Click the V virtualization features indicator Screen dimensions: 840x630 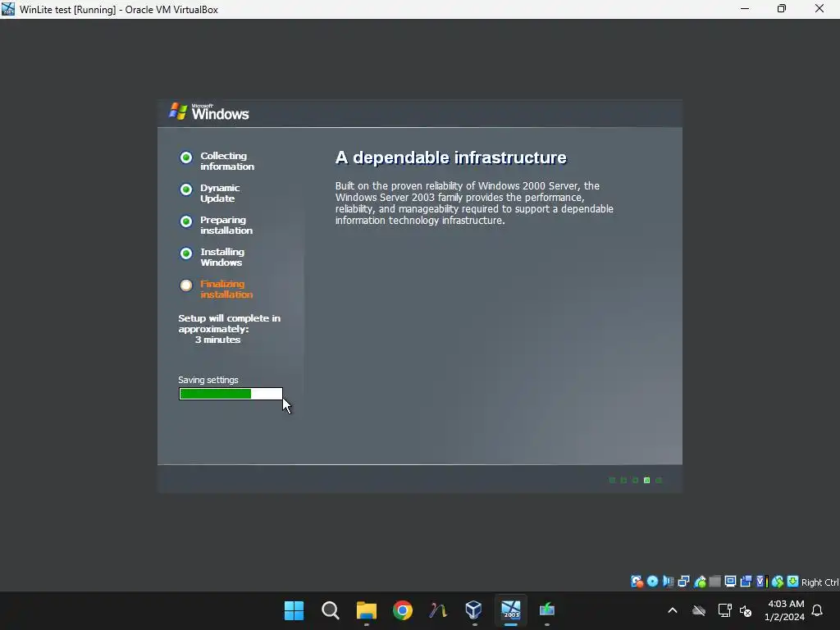pos(761,582)
